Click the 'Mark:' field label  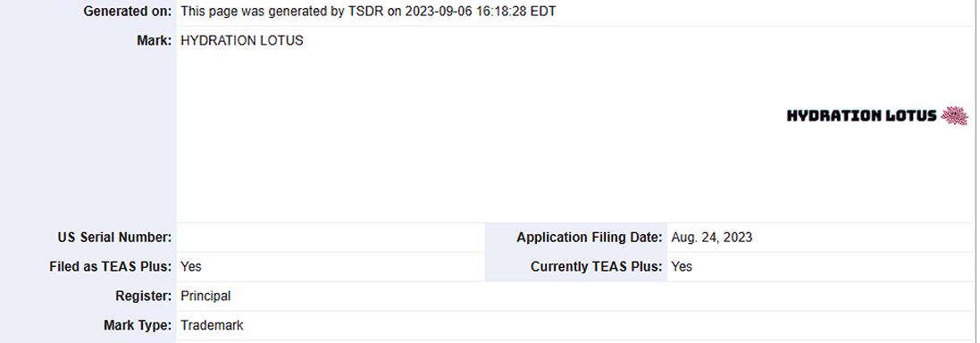coord(155,41)
